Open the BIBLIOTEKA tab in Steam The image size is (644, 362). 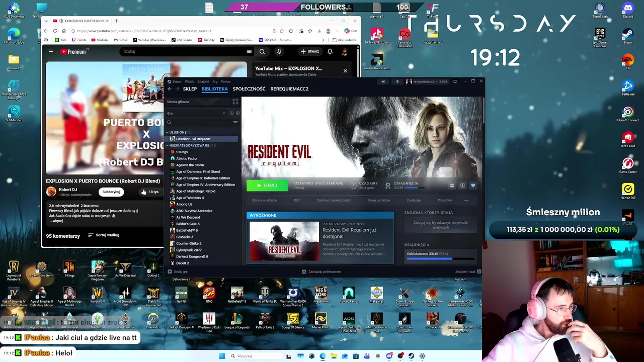point(215,89)
